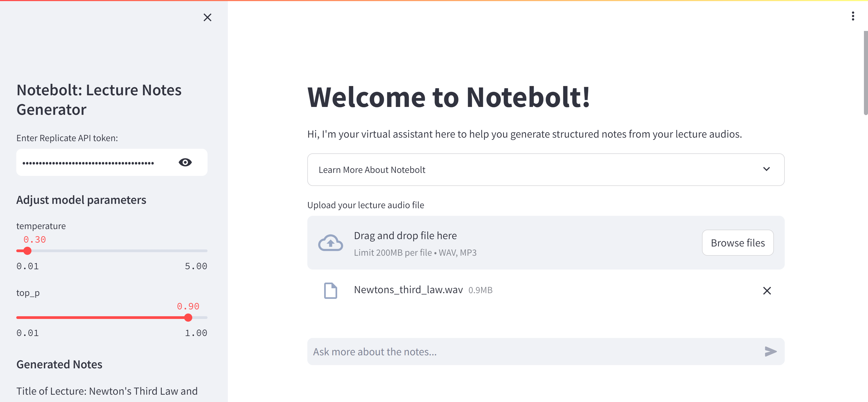Click the file icon beside Newtons_third_law.wav

[x=330, y=290]
